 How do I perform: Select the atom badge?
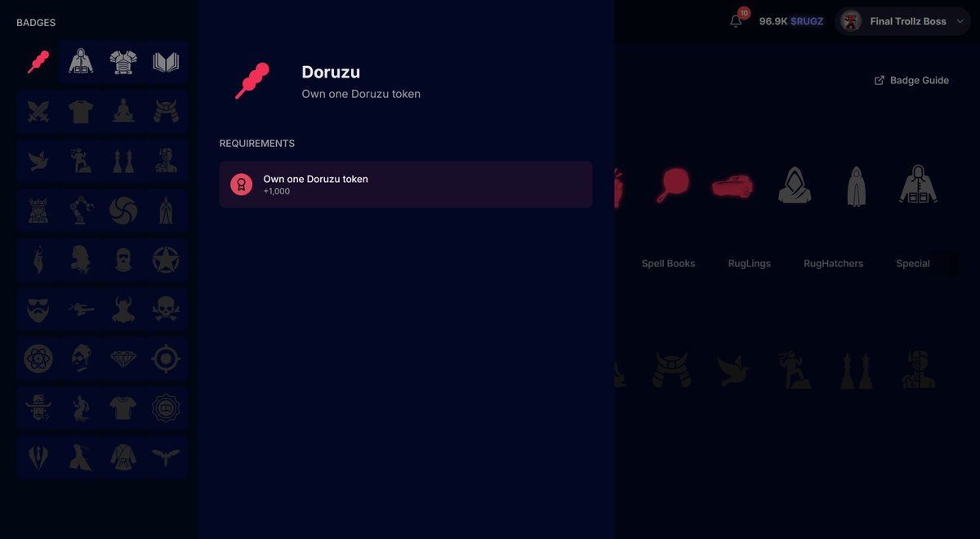pos(38,359)
